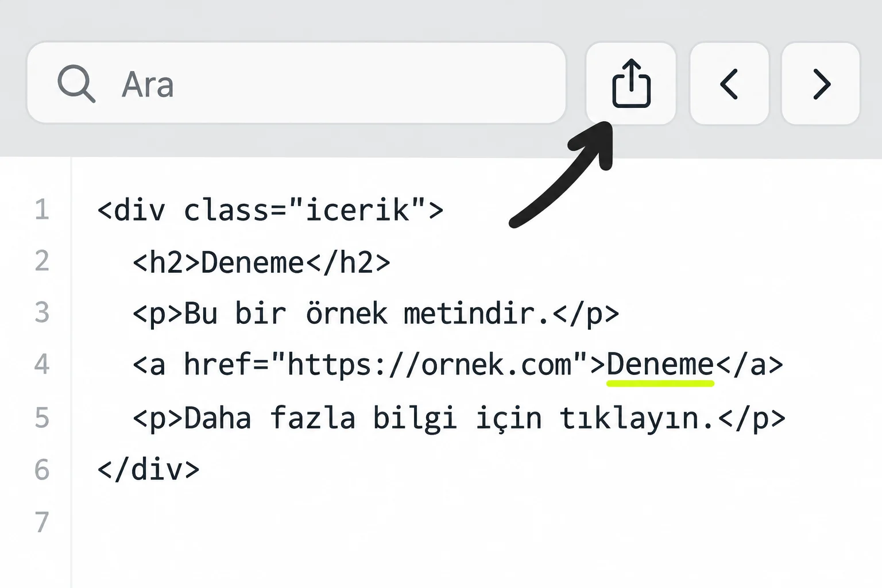The width and height of the screenshot is (882, 588).
Task: Click the 'Bu bir örnek metindir.' line
Action: (x=376, y=314)
